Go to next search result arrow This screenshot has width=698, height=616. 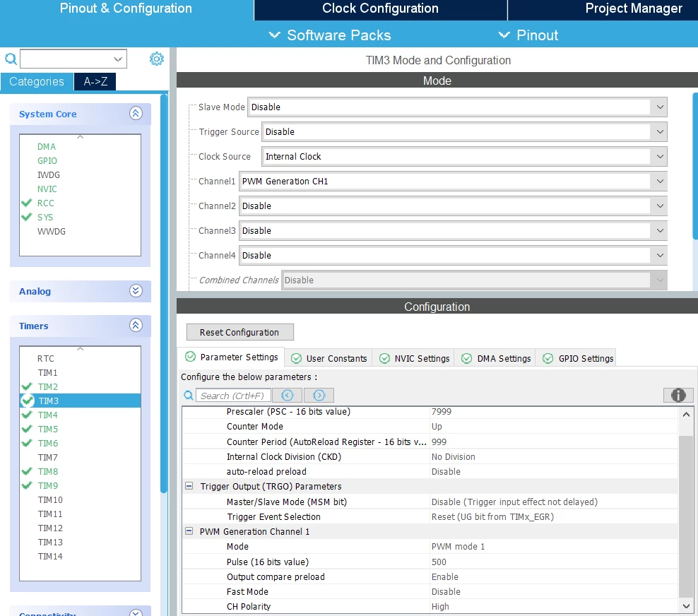pos(319,395)
